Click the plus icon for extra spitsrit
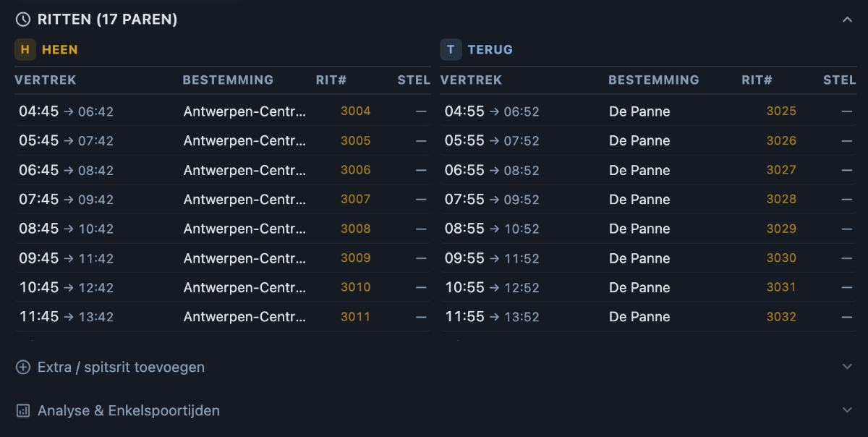Screen dimensions: 868x437 pyautogui.click(x=23, y=368)
